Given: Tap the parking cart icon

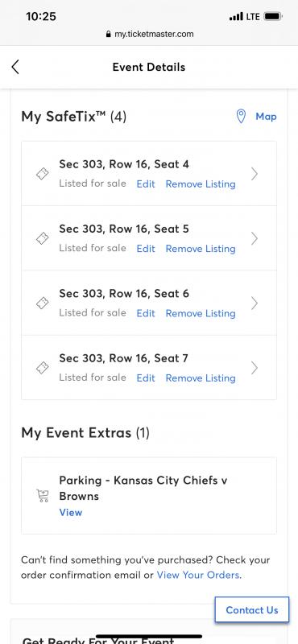Looking at the screenshot, I should 43,496.
